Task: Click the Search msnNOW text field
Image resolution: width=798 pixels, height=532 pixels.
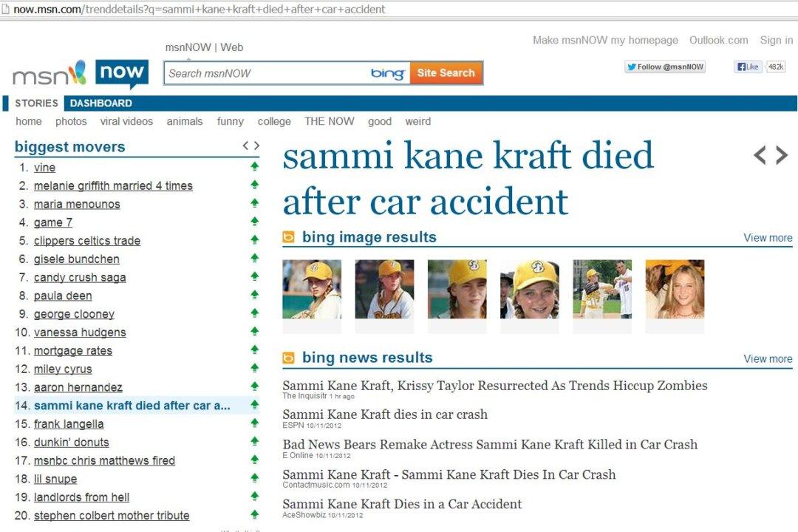Action: point(266,73)
